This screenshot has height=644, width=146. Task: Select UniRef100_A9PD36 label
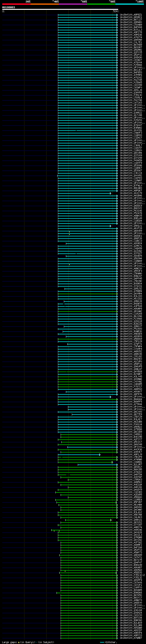tap(131, 35)
